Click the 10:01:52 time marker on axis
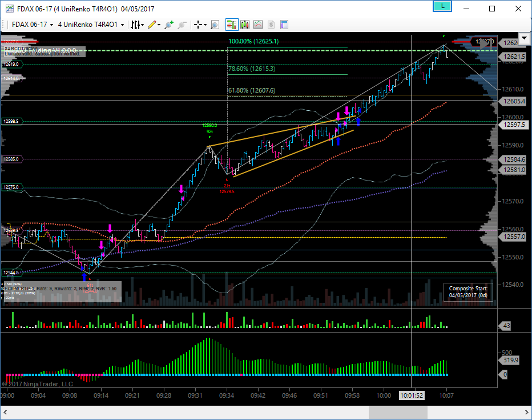Viewport: 532px width, 420px height. 412,395
